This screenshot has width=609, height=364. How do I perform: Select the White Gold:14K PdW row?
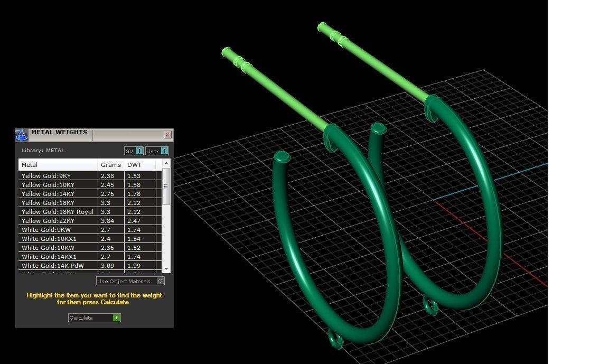click(90, 265)
